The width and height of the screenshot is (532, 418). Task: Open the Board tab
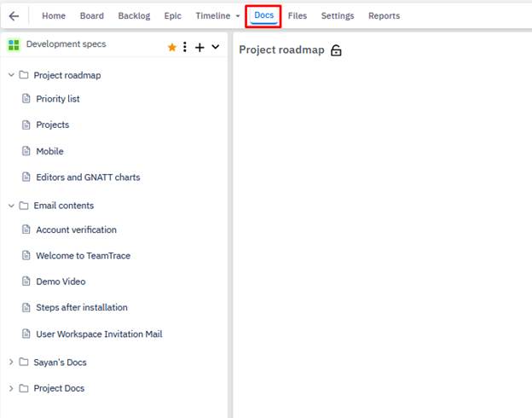pyautogui.click(x=92, y=16)
